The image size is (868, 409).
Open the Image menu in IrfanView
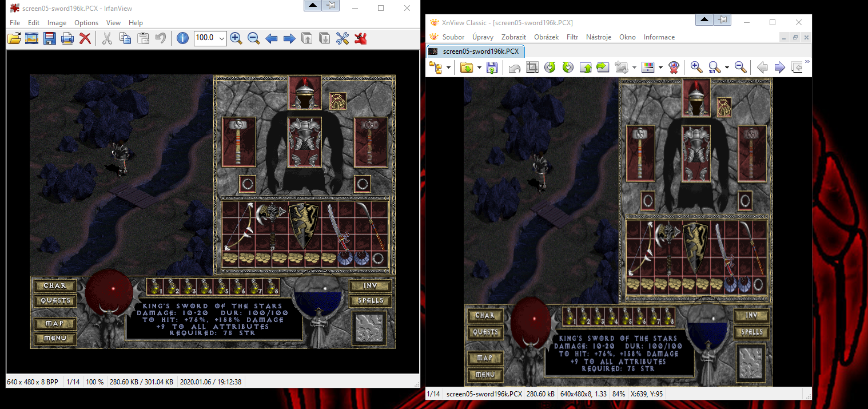[57, 23]
